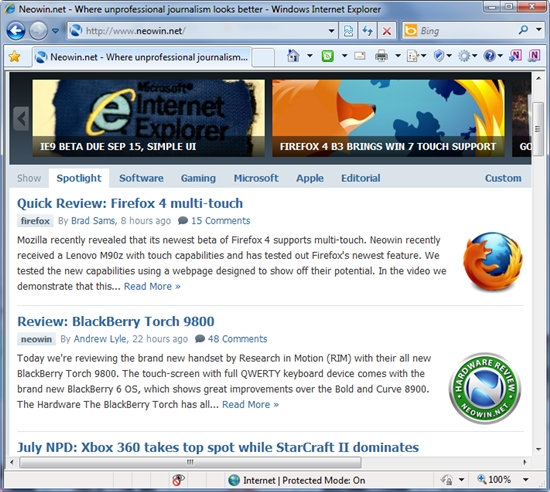Click the Bing search box
Screen dimensions: 550x492
pyautogui.click(x=460, y=31)
